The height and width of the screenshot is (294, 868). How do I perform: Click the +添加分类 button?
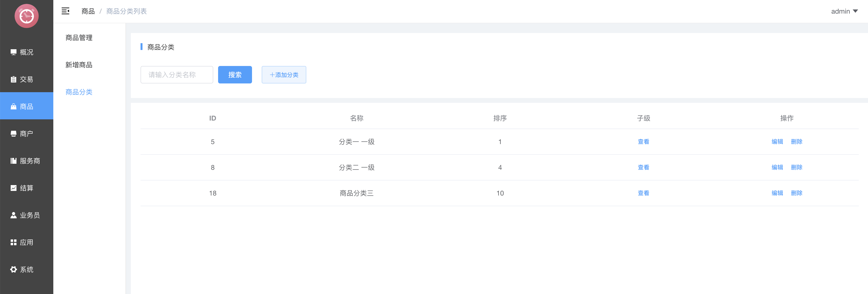[284, 74]
